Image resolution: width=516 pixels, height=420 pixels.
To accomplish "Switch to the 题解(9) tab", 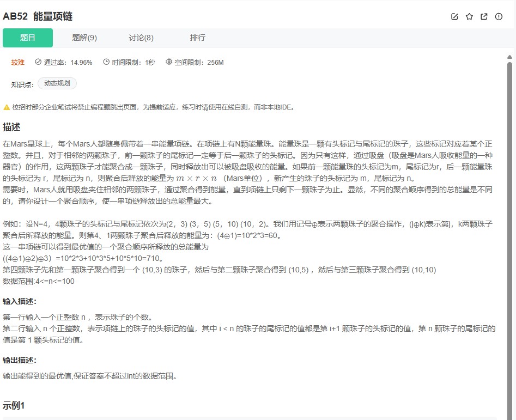I will click(x=83, y=38).
